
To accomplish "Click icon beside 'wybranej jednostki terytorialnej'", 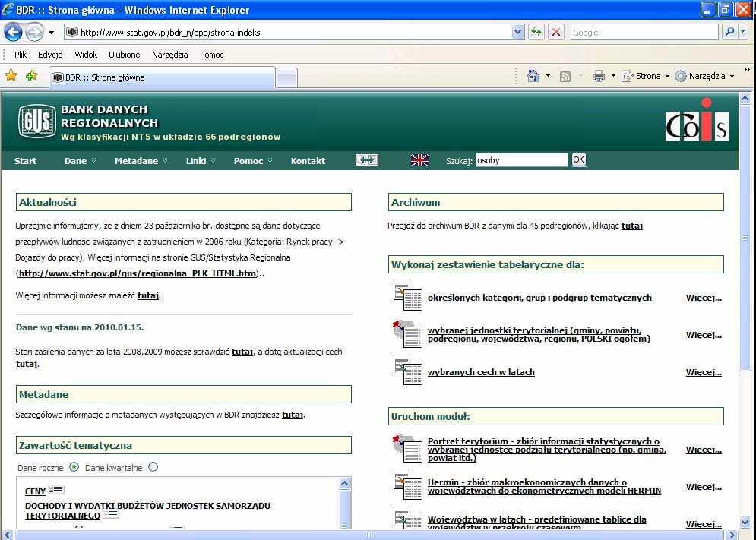I will pyautogui.click(x=407, y=334).
